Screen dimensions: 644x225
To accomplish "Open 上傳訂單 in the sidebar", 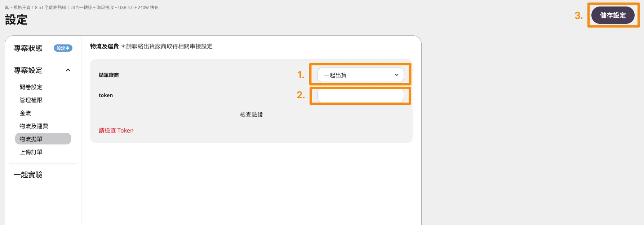I will tap(31, 152).
